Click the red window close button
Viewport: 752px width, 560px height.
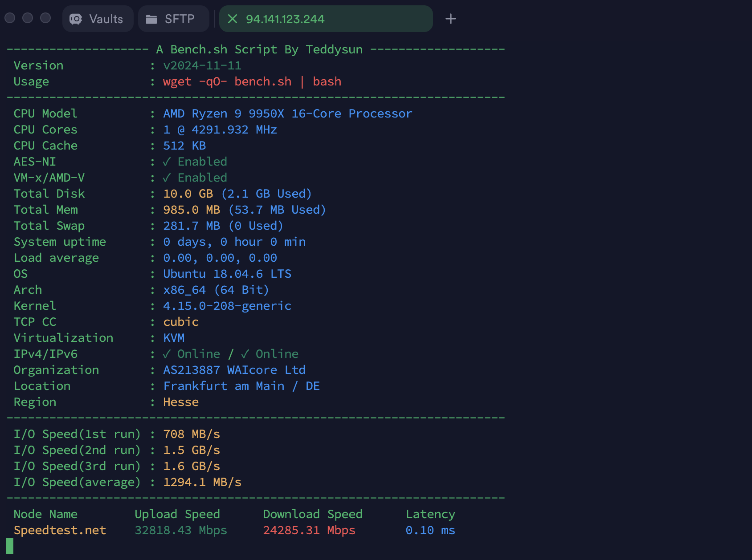[10, 18]
